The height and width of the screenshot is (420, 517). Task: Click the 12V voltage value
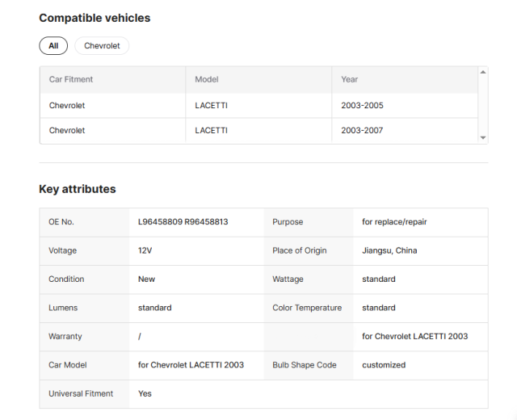click(x=145, y=250)
